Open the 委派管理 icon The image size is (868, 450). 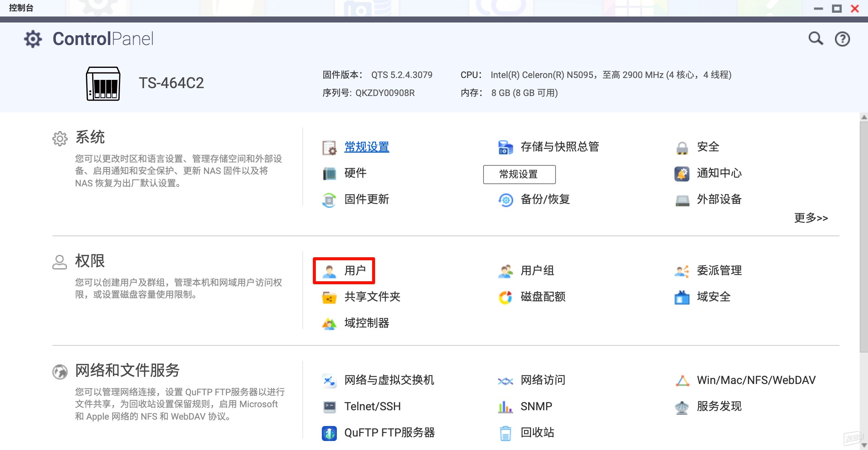(x=682, y=271)
